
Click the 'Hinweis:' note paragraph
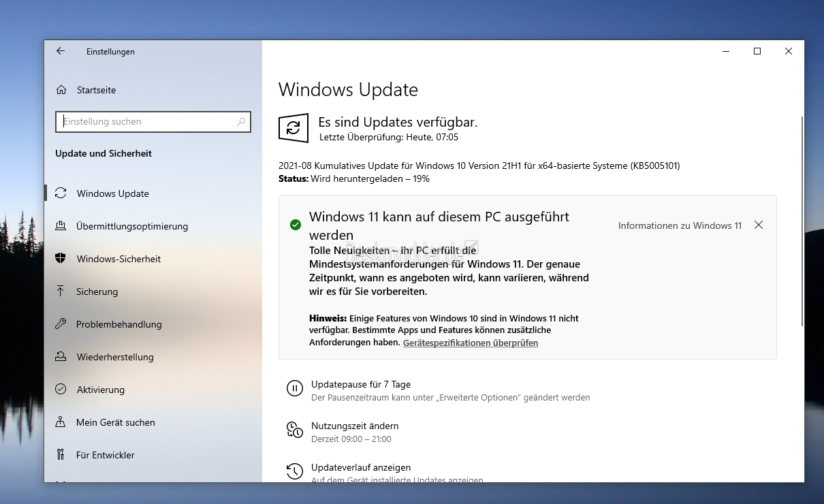pyautogui.click(x=444, y=330)
